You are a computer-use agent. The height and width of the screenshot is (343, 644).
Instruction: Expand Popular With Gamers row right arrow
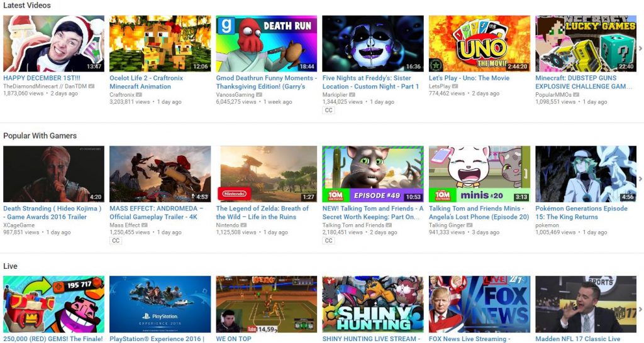(640, 179)
